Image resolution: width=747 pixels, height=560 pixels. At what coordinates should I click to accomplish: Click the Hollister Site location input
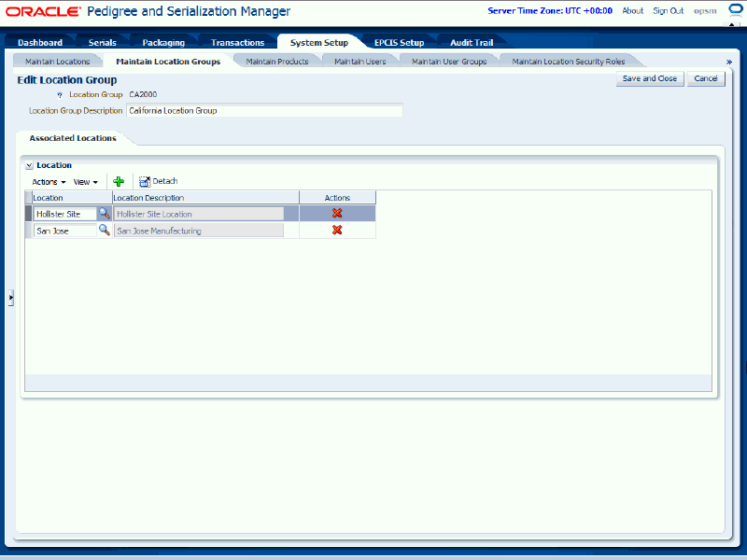click(x=64, y=214)
